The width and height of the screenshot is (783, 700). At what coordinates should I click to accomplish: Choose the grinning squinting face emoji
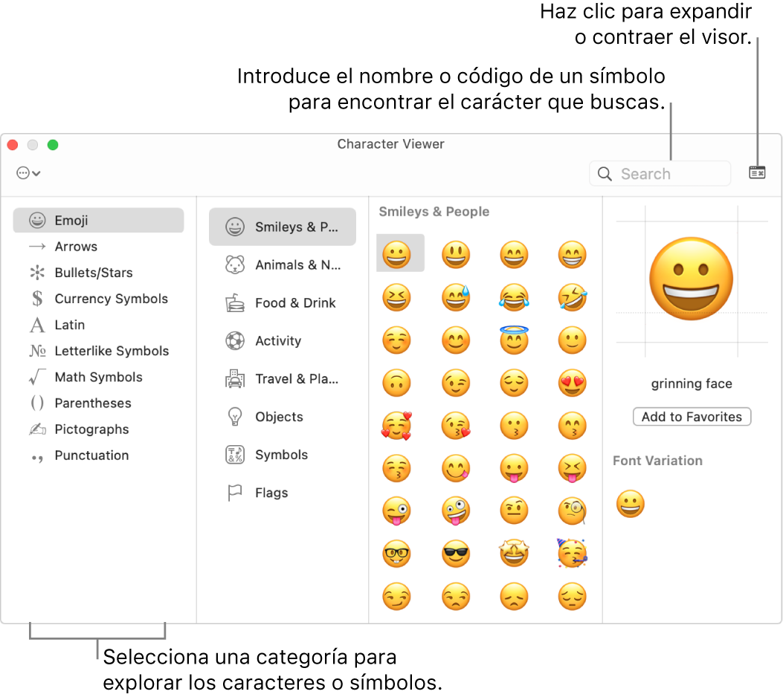(x=396, y=297)
